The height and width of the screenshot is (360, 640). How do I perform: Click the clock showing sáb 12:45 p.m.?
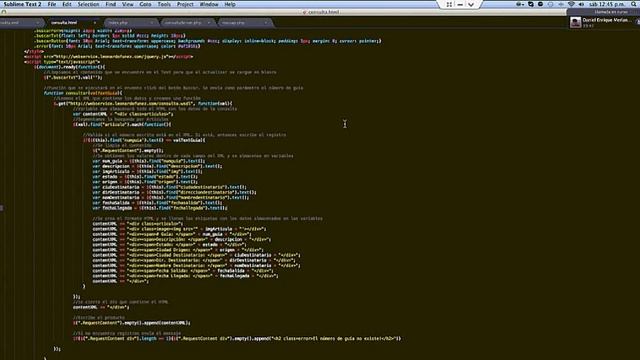coord(607,4)
